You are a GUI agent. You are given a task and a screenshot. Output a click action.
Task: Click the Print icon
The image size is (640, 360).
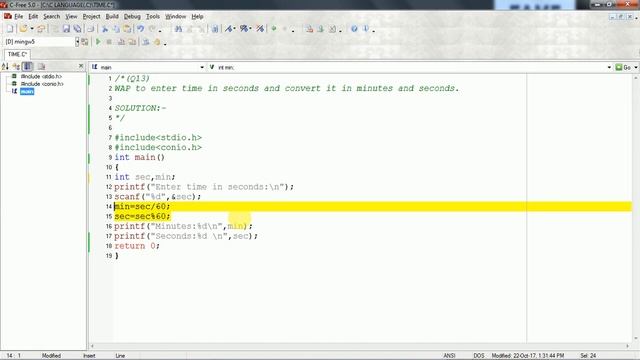pyautogui.click(x=90, y=29)
